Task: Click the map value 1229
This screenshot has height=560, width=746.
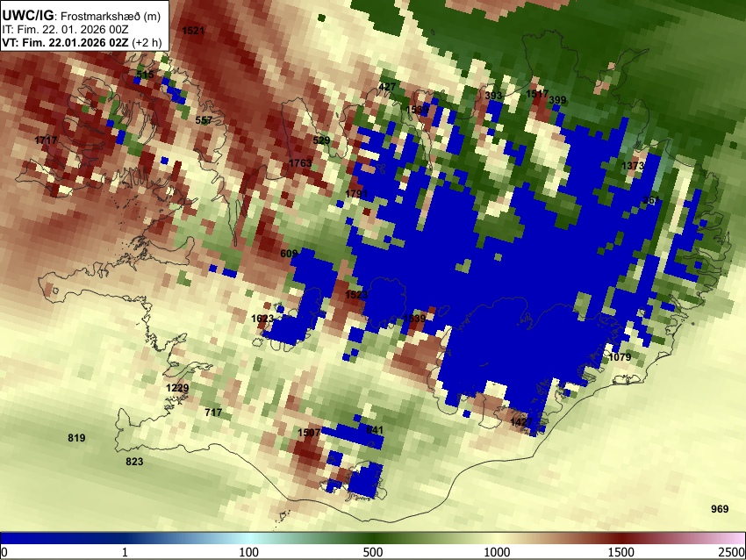Action: click(177, 388)
